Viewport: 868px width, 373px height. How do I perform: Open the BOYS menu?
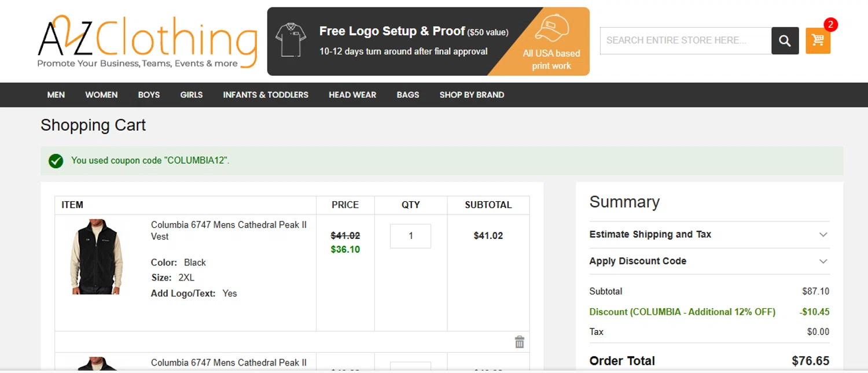coord(149,95)
